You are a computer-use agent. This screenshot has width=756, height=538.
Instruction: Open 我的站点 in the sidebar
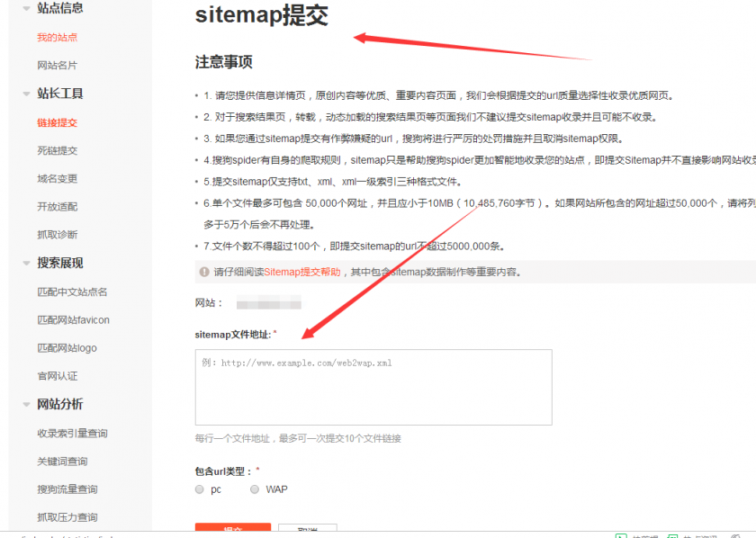pyautogui.click(x=56, y=38)
